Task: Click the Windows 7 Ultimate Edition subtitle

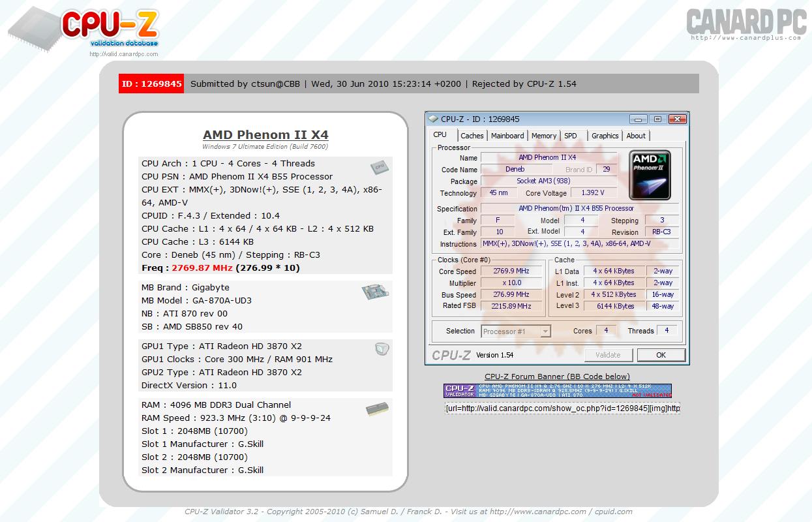Action: tap(265, 147)
